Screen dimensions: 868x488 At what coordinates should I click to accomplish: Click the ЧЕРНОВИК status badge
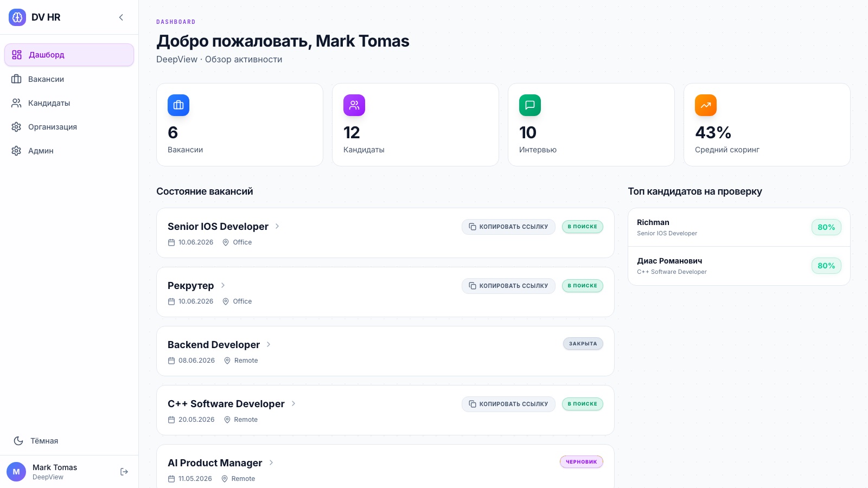click(582, 462)
